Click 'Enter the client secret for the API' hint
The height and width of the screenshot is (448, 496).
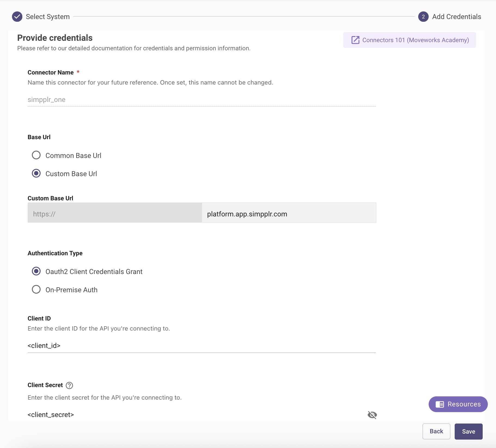[105, 398]
